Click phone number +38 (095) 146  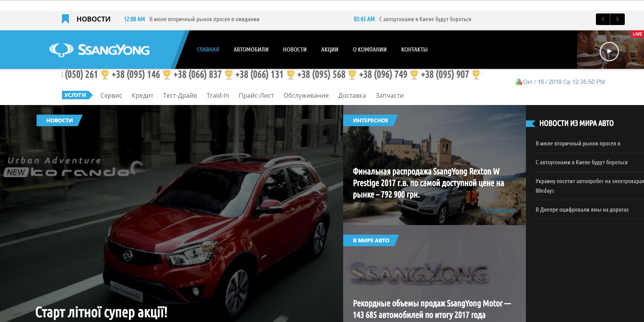coord(136,75)
